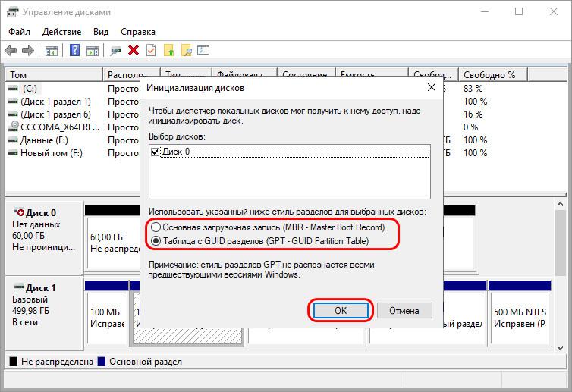The image size is (572, 392).
Task: Open the Файл menu
Action: point(19,32)
